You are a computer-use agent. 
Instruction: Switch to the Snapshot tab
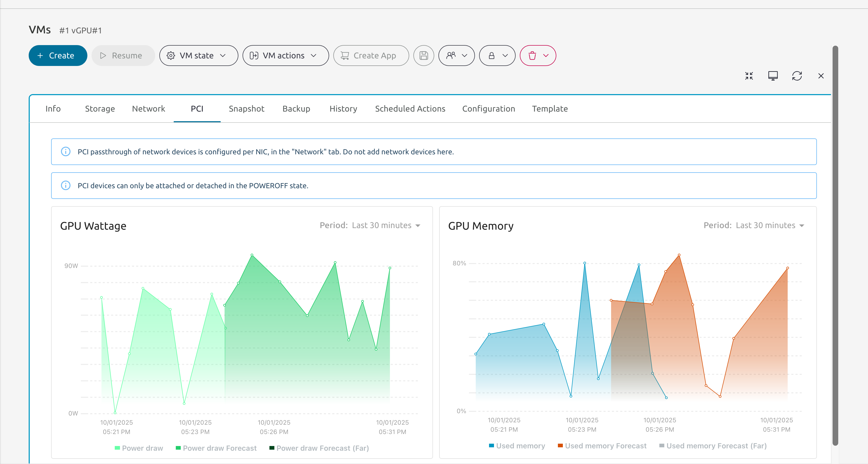(x=246, y=109)
